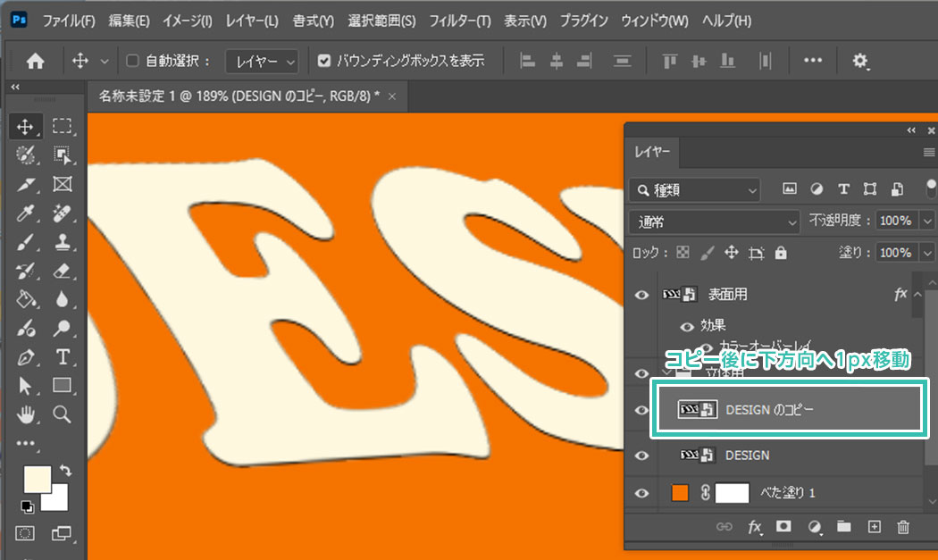Open the blend mode 通常 dropdown
Viewport: 938px width, 560px height.
tap(714, 221)
